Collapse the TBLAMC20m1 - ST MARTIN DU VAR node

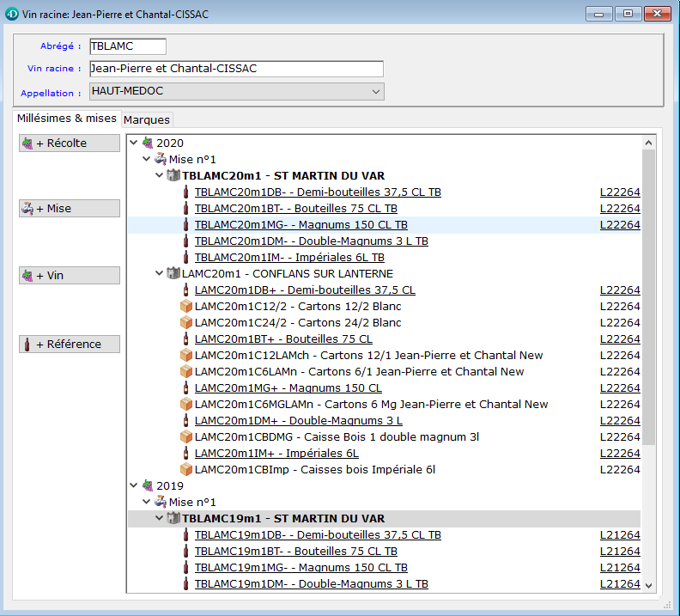[x=160, y=176]
